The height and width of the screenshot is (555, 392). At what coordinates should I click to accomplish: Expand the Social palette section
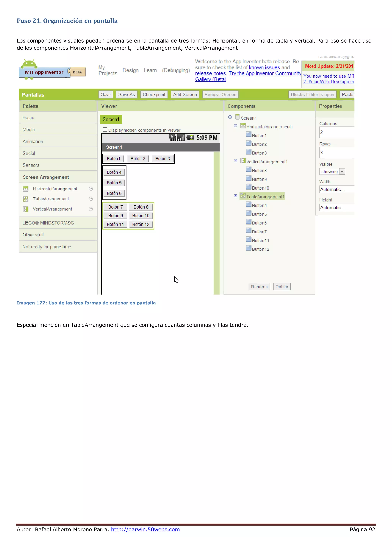pos(58,153)
